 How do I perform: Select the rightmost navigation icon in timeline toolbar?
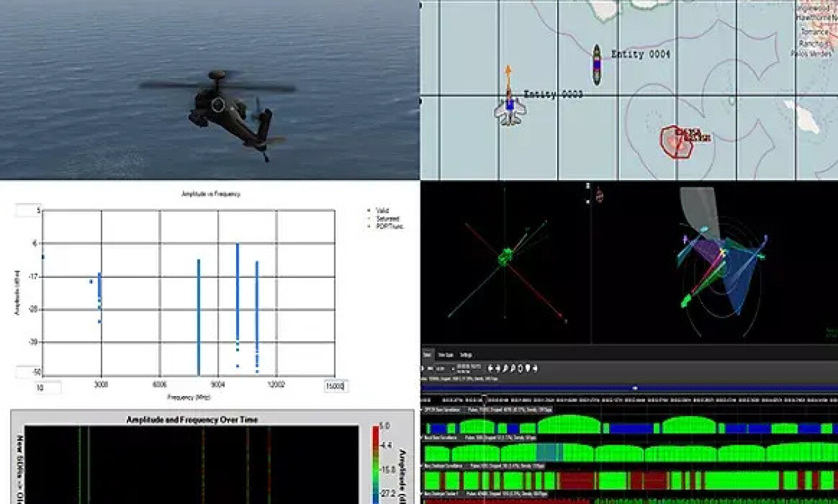535,367
